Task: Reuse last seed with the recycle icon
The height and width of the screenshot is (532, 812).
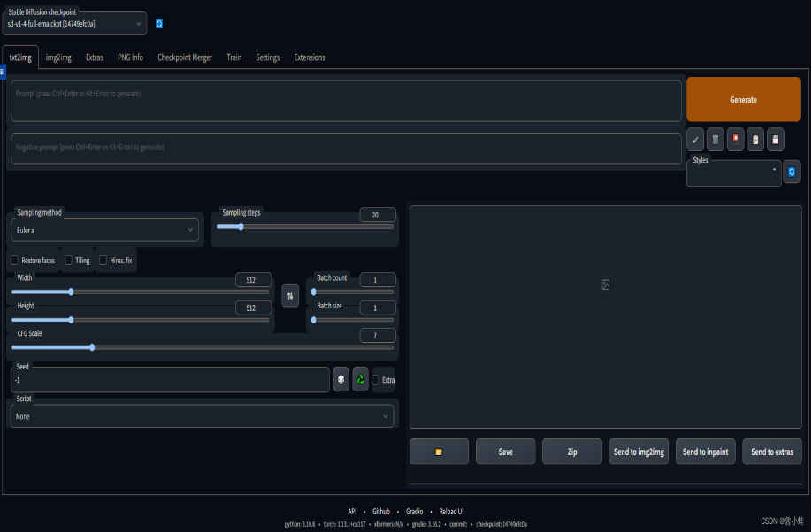Action: [361, 379]
